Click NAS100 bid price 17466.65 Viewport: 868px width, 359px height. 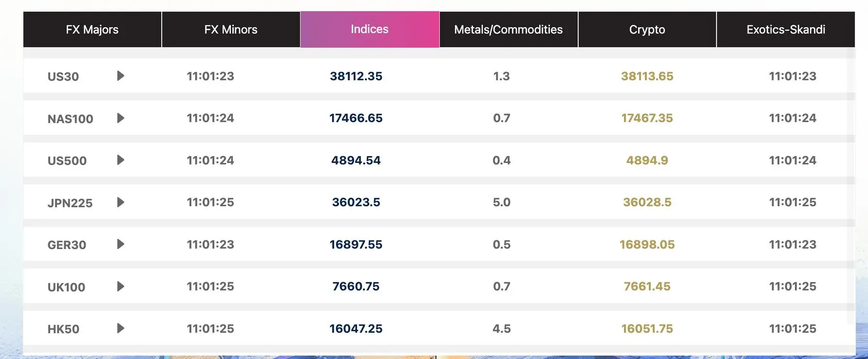tap(356, 118)
